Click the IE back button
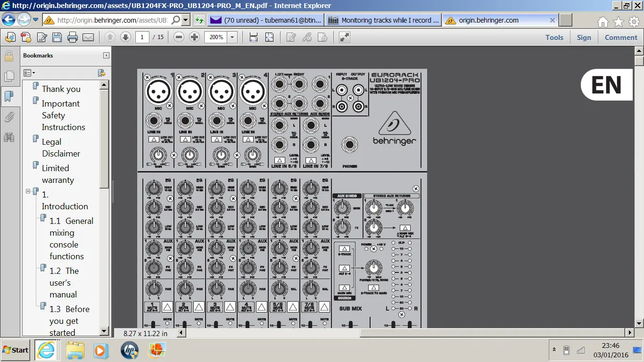The height and width of the screenshot is (362, 644). 9,20
